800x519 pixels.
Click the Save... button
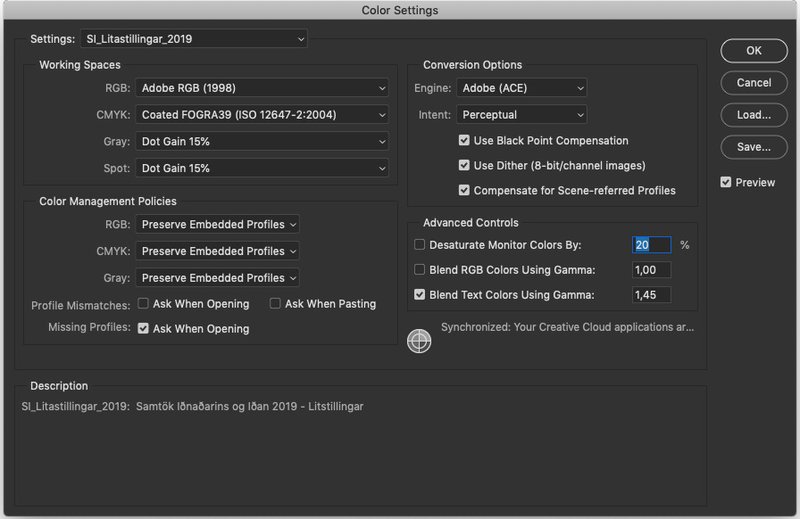tap(754, 147)
